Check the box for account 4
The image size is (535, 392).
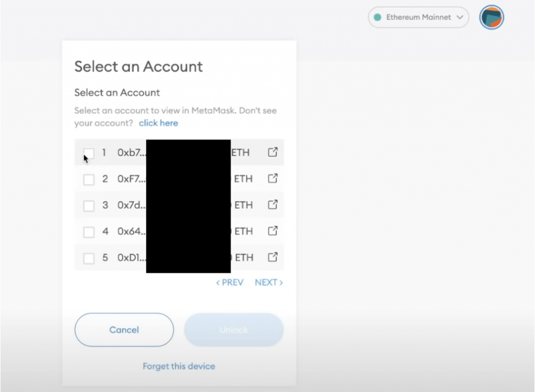(89, 232)
